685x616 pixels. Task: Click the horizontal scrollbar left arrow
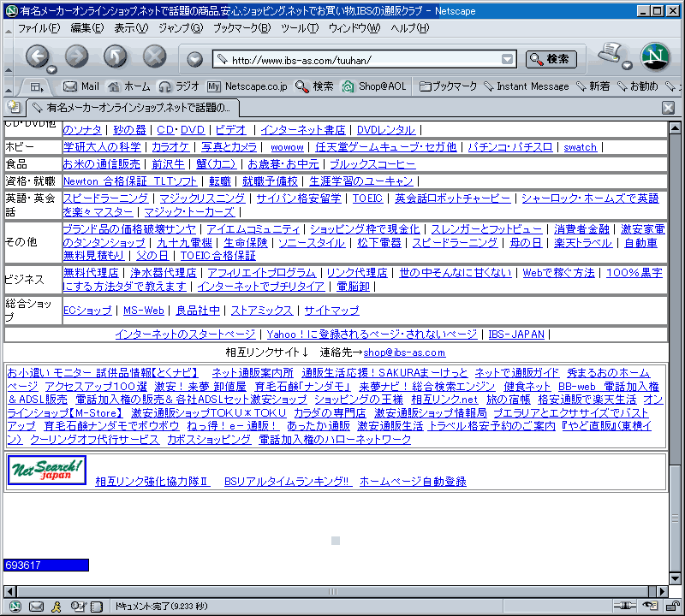9,591
